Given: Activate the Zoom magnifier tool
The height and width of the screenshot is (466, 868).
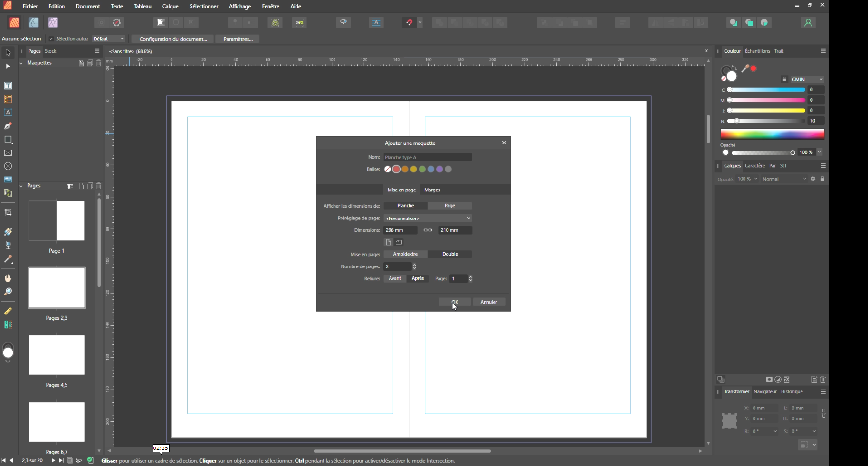Looking at the screenshot, I should point(8,292).
